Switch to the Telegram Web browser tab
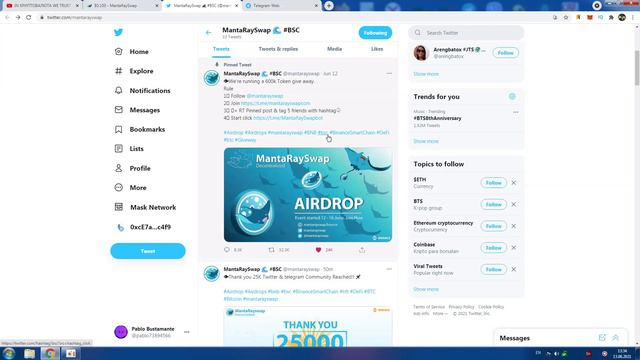 [x=281, y=6]
